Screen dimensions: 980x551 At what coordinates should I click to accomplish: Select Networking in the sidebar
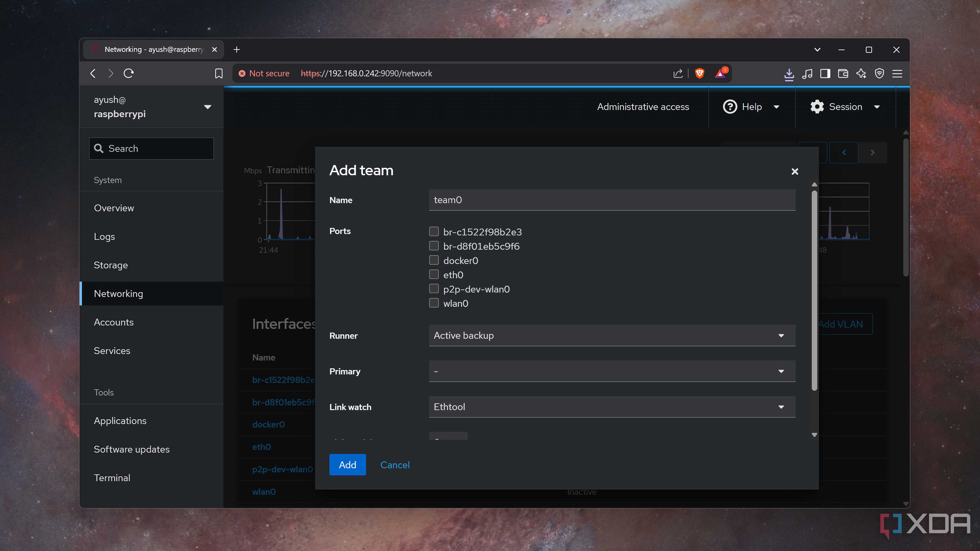pyautogui.click(x=151, y=294)
